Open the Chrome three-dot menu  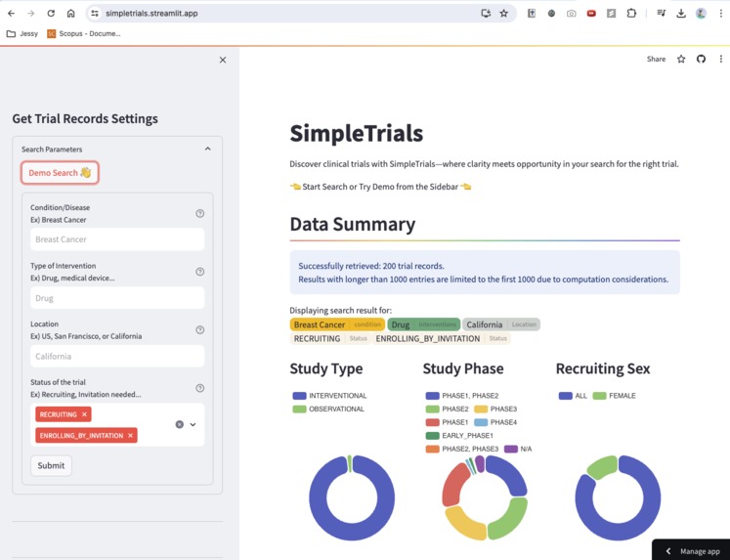click(x=720, y=14)
